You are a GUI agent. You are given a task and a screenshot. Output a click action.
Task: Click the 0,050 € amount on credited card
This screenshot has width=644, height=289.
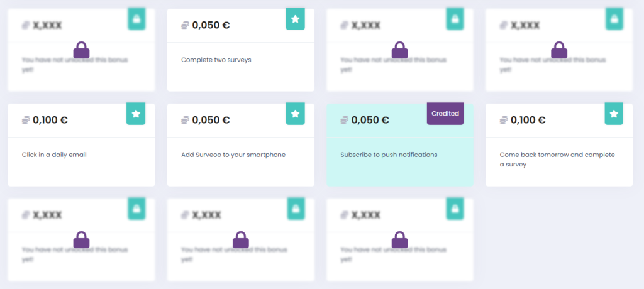click(x=370, y=120)
